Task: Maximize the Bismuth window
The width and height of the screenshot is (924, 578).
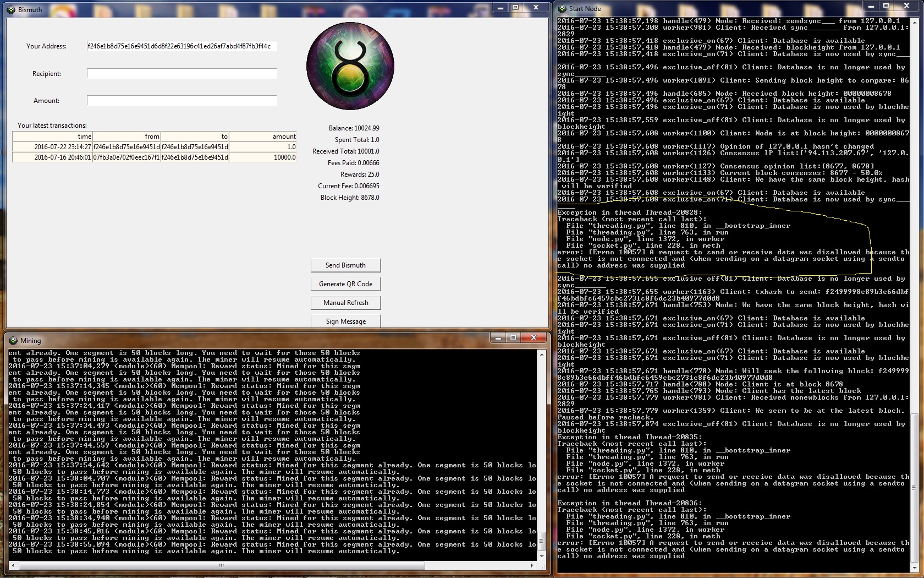Action: tap(515, 8)
